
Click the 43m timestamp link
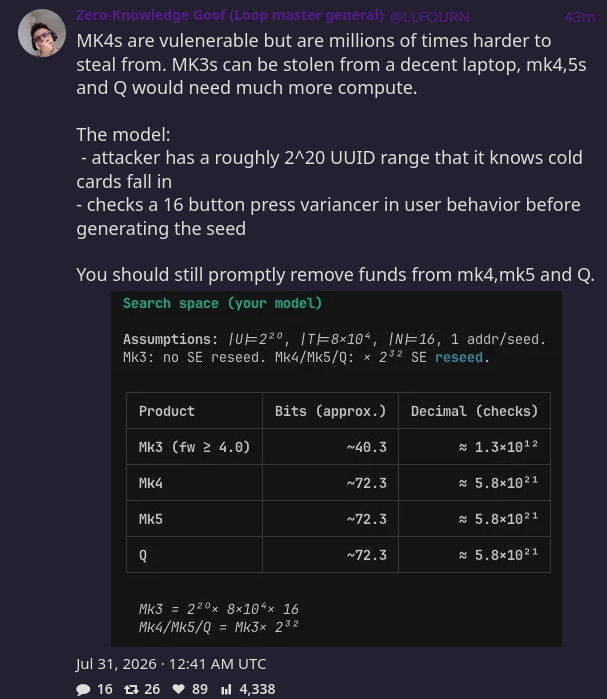(x=579, y=17)
